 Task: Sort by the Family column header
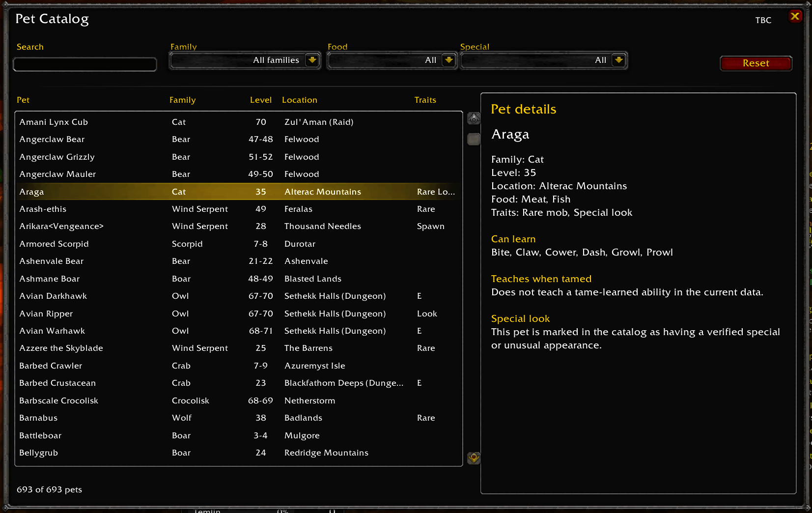[182, 100]
